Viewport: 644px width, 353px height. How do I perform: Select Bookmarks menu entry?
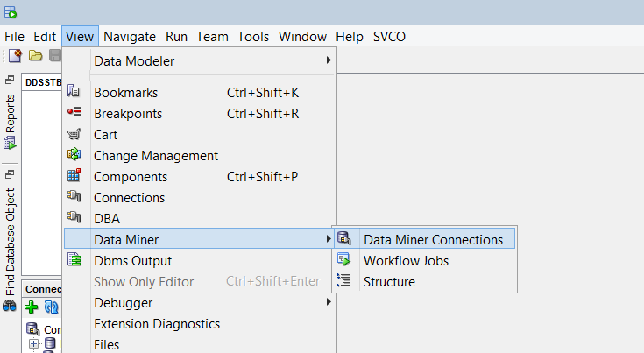pyautogui.click(x=200, y=93)
